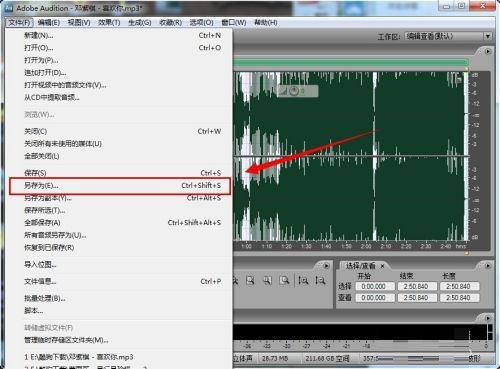
Task: Click the -18 mark on the level meter scale
Action: 366,346
